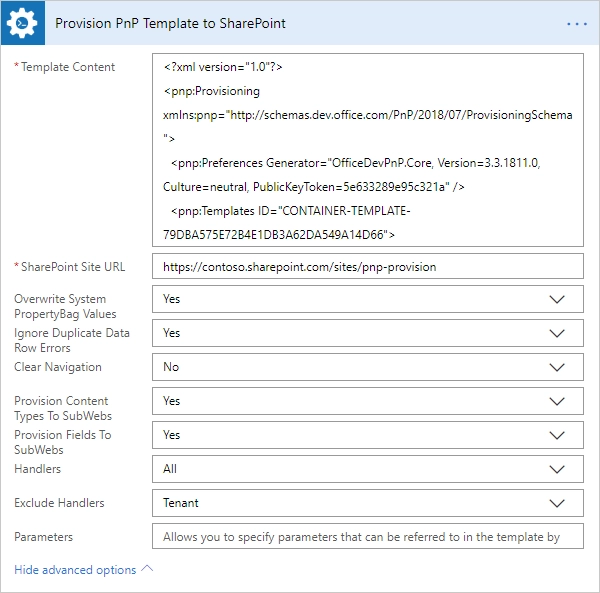The image size is (600, 593).
Task: Expand the Handlers dropdown set to All
Action: (368, 469)
